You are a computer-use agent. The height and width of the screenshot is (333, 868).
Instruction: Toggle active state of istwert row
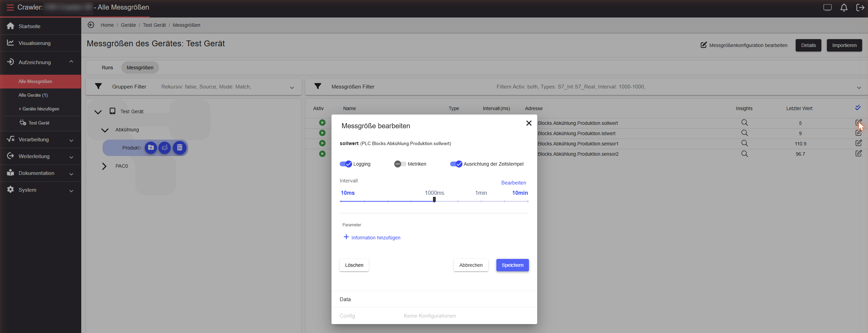point(322,133)
